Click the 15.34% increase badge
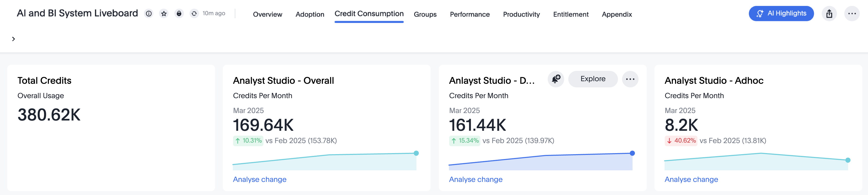 (x=465, y=141)
